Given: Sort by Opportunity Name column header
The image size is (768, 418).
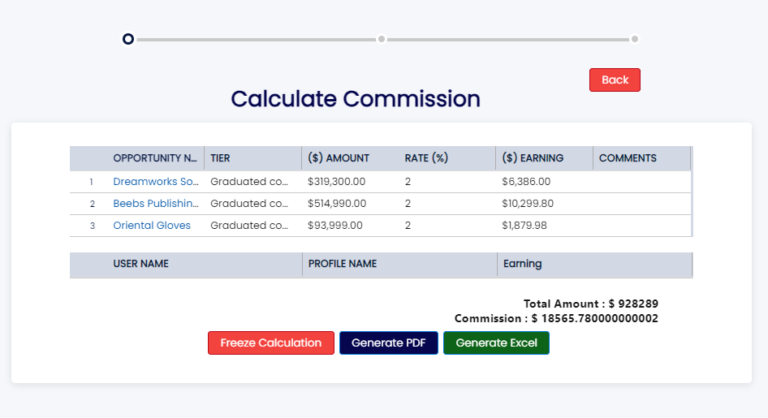Looking at the screenshot, I should [x=154, y=158].
